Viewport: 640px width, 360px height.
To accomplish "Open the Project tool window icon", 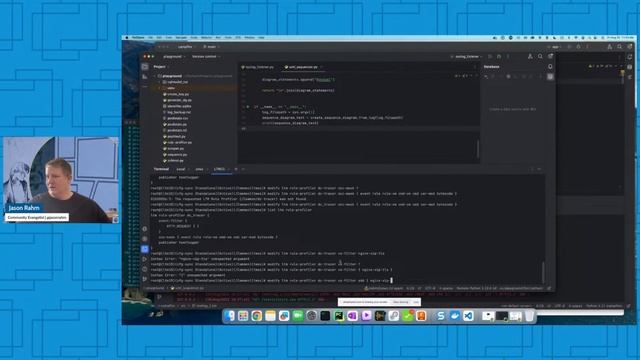I will (x=145, y=67).
